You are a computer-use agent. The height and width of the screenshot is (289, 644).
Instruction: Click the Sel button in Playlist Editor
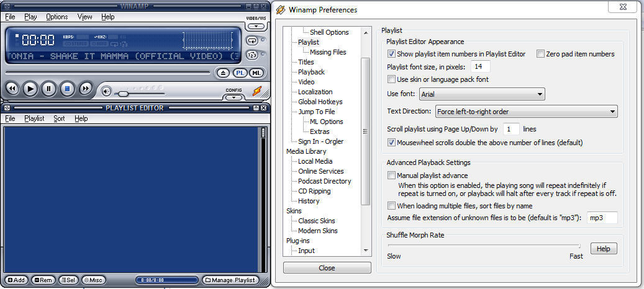pos(68,280)
